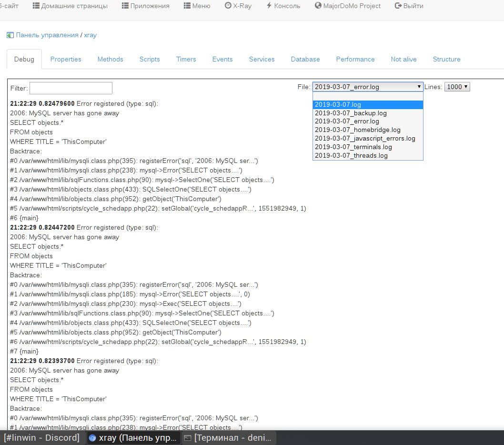
Task: Open the File log selection dropdown
Action: click(x=367, y=87)
